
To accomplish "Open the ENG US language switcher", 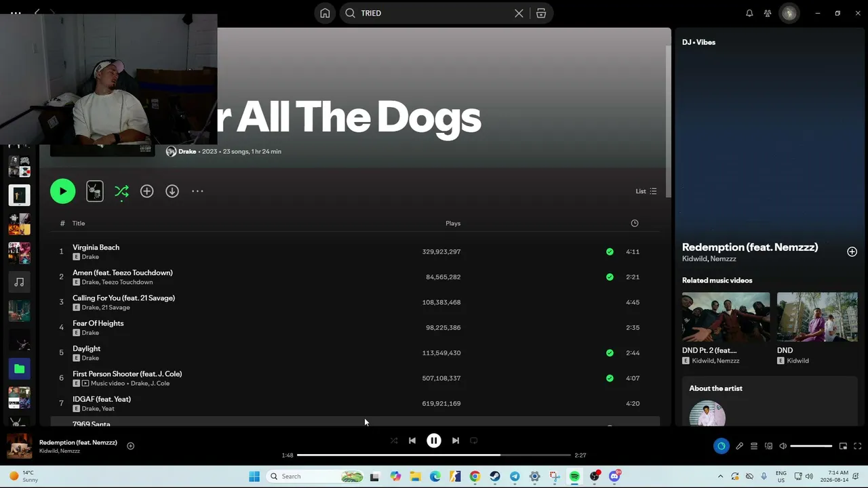I will click(x=781, y=476).
